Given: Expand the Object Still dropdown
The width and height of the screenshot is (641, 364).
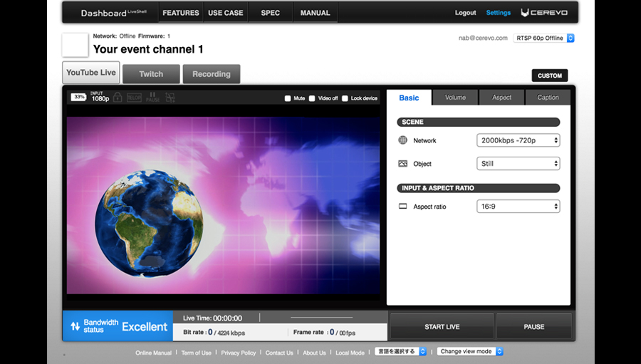Looking at the screenshot, I should [x=518, y=164].
